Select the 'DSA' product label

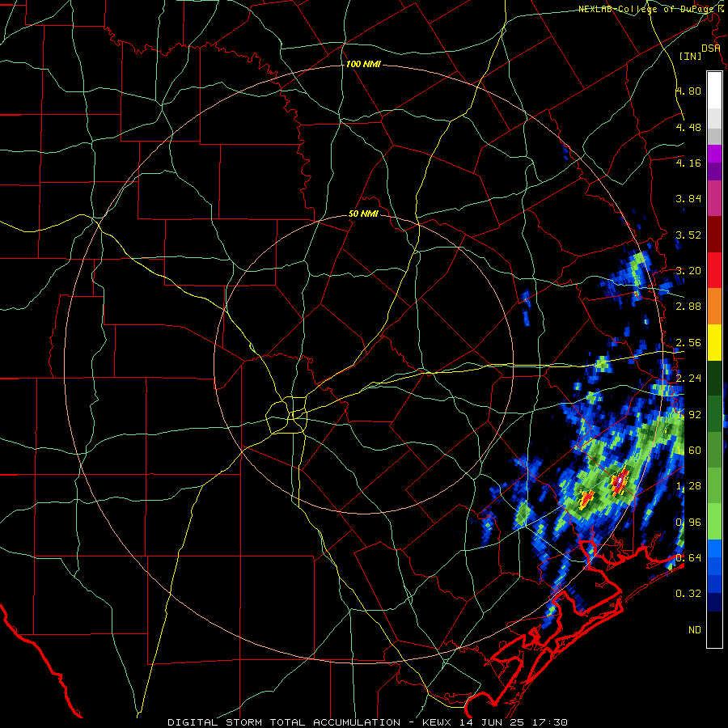coord(710,48)
